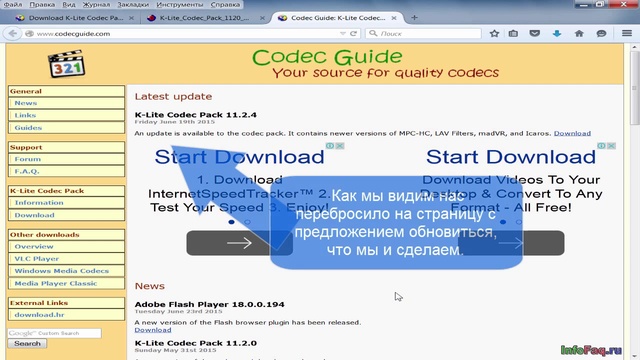
Task: Open the Файл menu
Action: tap(13, 4)
